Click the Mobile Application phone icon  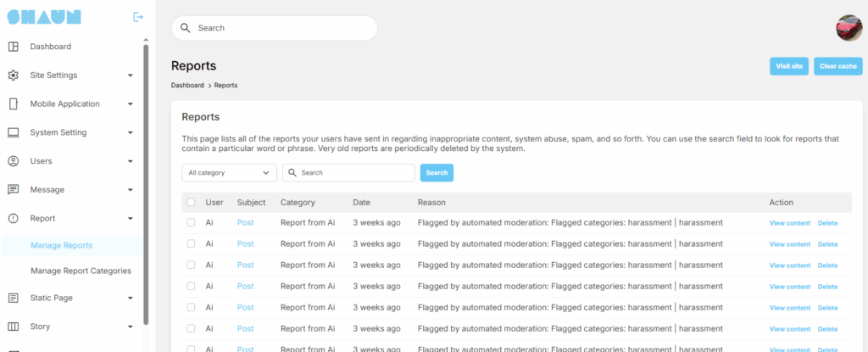tap(14, 104)
